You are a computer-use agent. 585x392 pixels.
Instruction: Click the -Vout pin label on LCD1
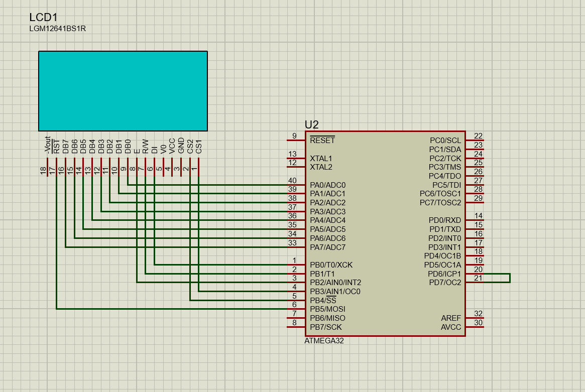point(47,145)
